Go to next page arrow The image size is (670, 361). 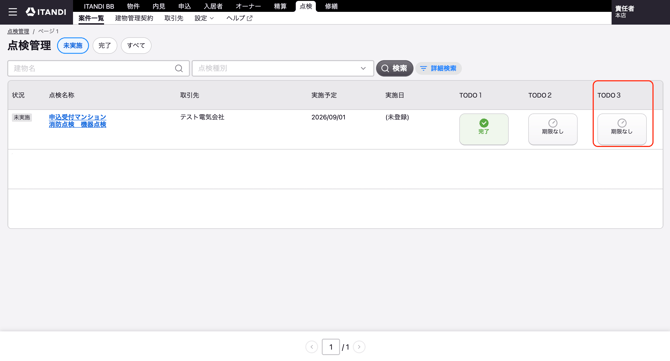pyautogui.click(x=359, y=347)
